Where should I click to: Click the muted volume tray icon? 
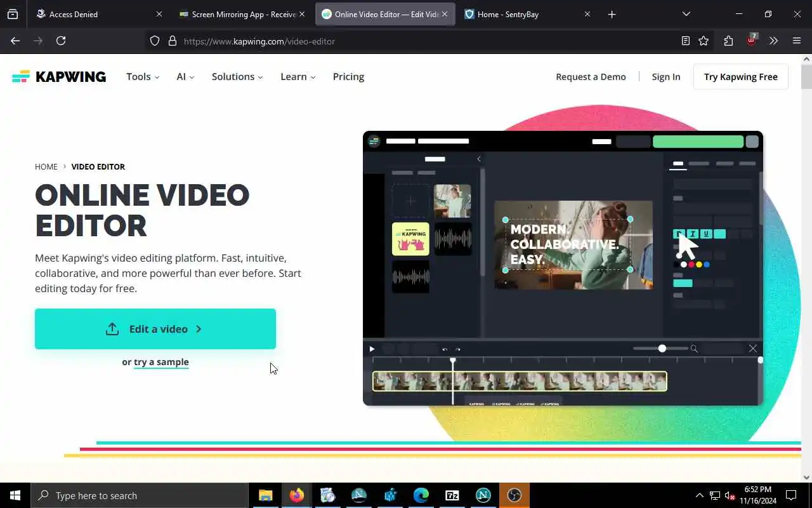(x=731, y=495)
